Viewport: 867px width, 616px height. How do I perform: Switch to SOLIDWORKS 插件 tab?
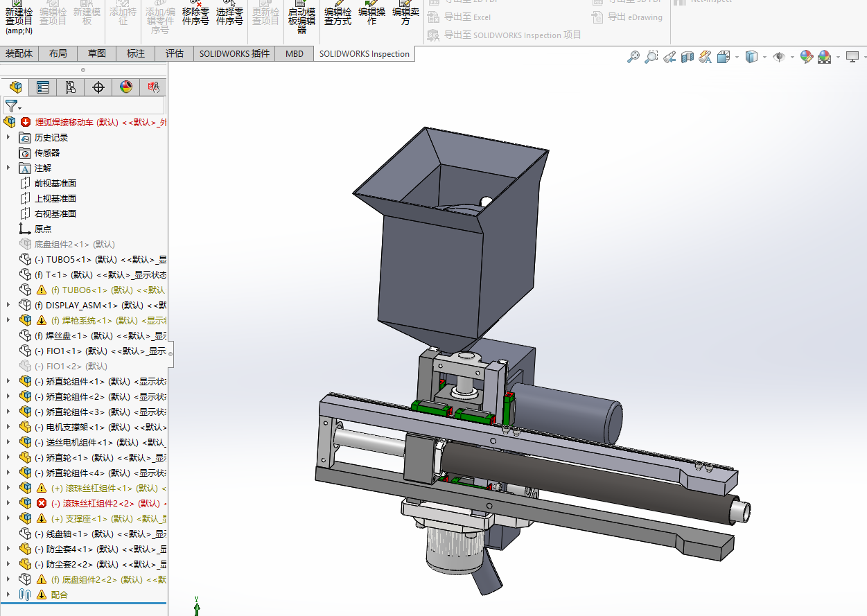[234, 53]
